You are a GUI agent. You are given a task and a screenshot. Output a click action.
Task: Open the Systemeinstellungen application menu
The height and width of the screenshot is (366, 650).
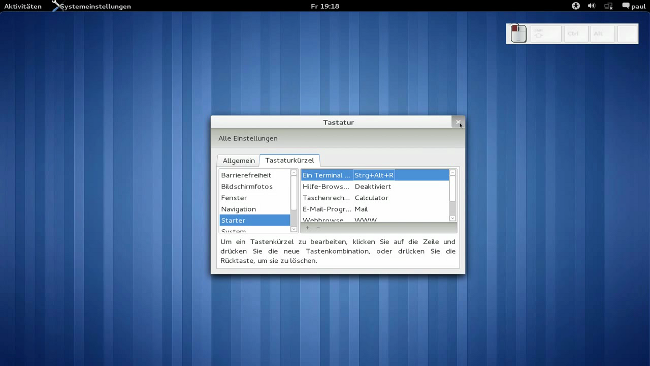tap(92, 6)
